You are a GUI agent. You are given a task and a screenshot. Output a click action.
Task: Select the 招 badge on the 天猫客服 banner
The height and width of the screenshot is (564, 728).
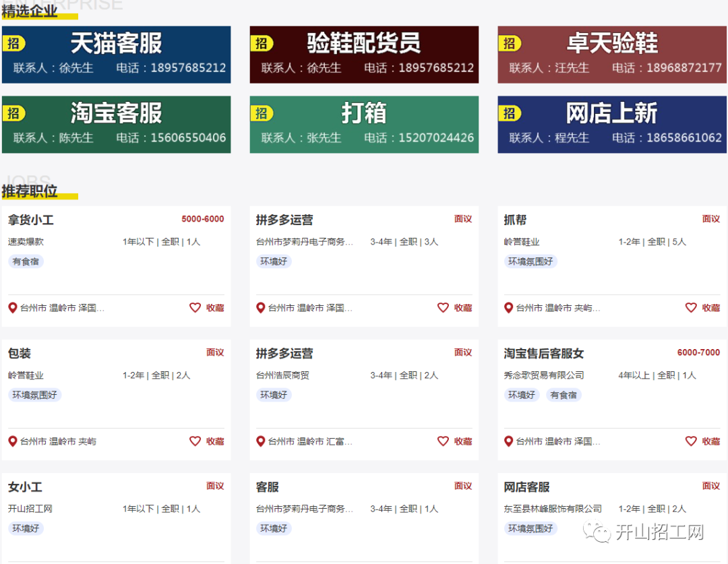[x=15, y=43]
